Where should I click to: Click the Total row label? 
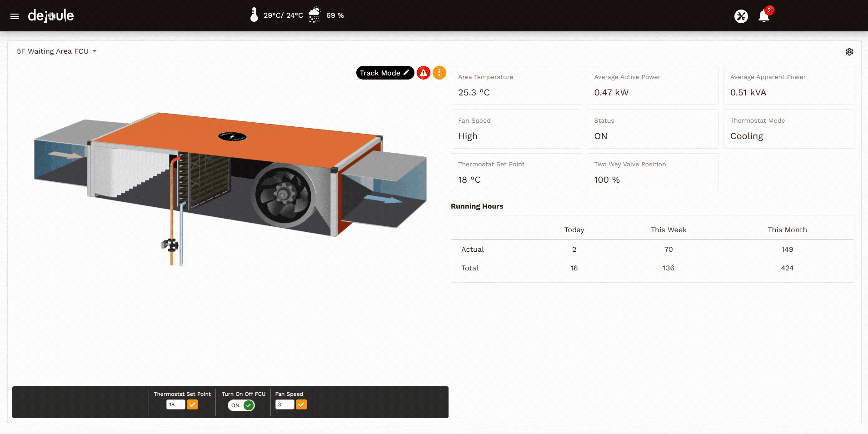pos(469,268)
